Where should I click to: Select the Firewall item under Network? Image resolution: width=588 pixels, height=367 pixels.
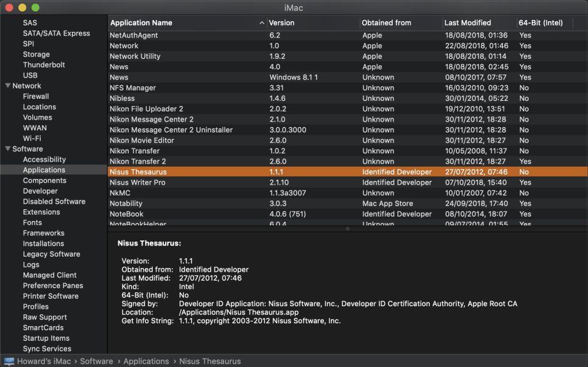(36, 96)
